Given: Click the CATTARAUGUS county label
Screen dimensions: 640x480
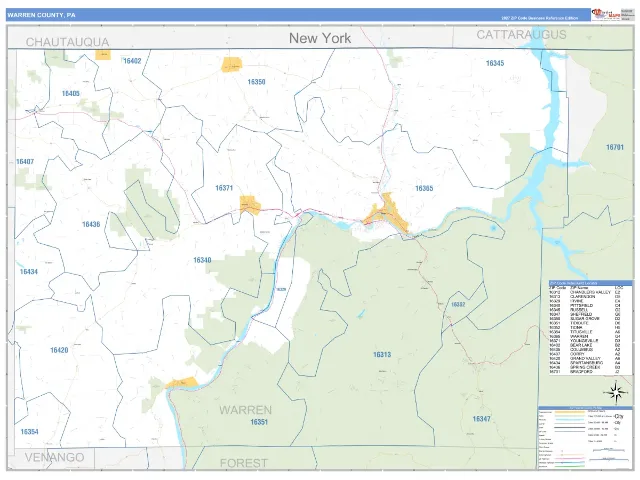Looking at the screenshot, I should 521,35.
